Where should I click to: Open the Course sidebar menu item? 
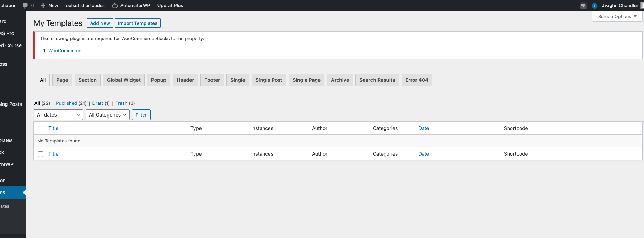click(11, 45)
